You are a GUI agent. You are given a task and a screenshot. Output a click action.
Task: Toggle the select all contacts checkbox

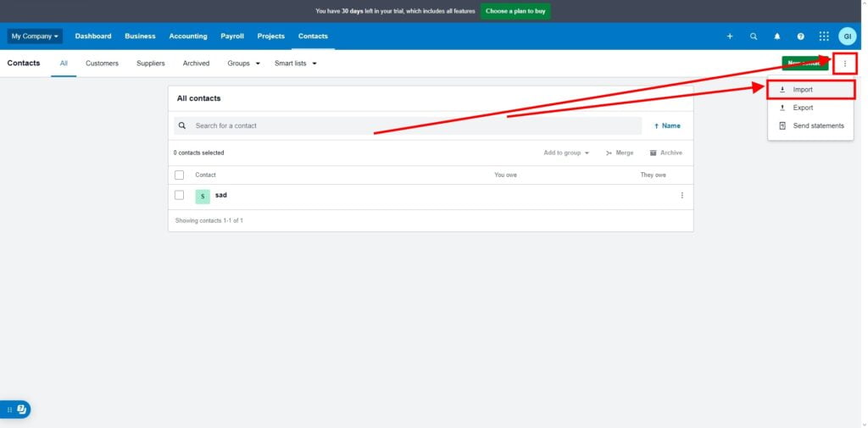180,175
